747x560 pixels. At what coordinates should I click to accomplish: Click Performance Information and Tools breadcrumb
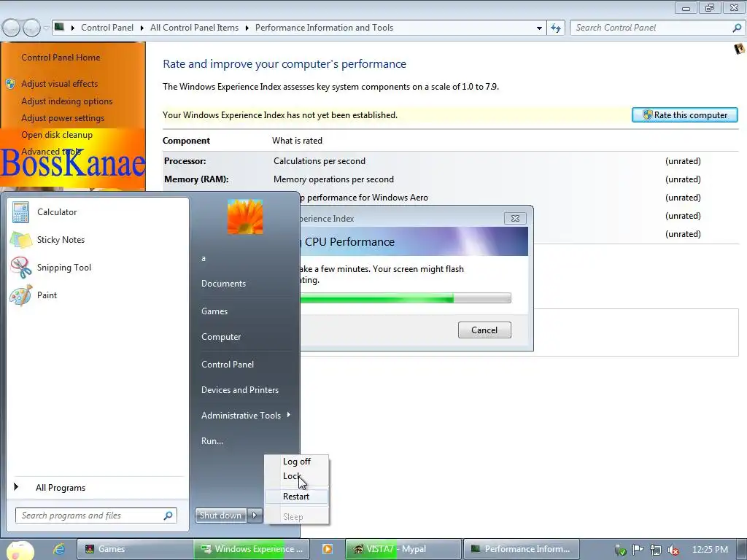[x=324, y=28]
